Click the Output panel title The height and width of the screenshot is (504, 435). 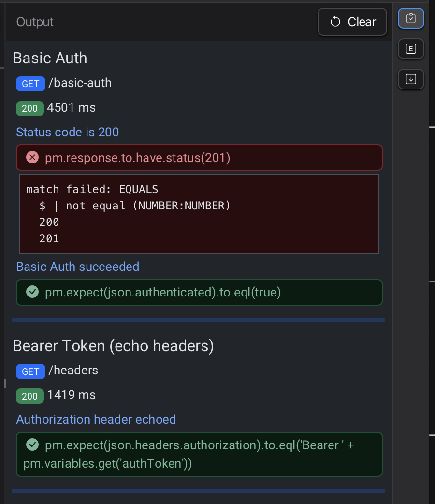(x=34, y=22)
